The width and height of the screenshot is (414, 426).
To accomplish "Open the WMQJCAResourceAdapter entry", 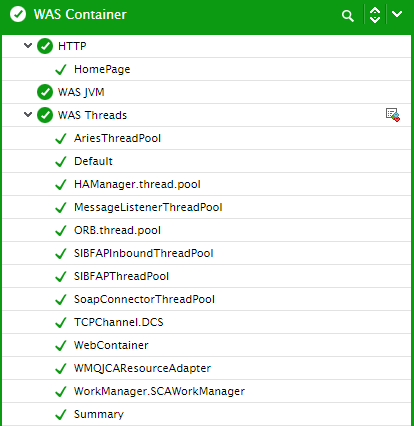I will 142,368.
